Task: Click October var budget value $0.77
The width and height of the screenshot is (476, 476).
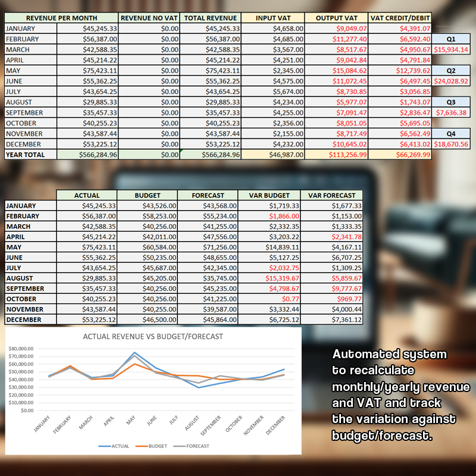Action: (270, 299)
